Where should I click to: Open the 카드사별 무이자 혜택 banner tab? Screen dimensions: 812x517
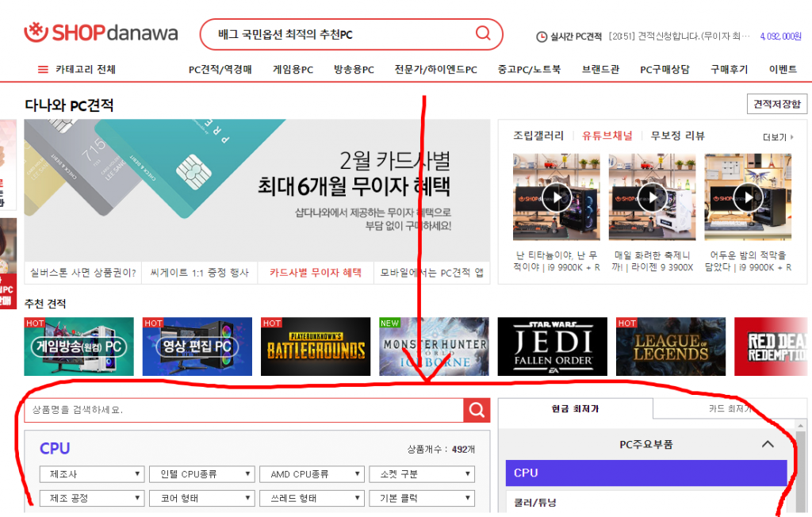click(x=316, y=273)
